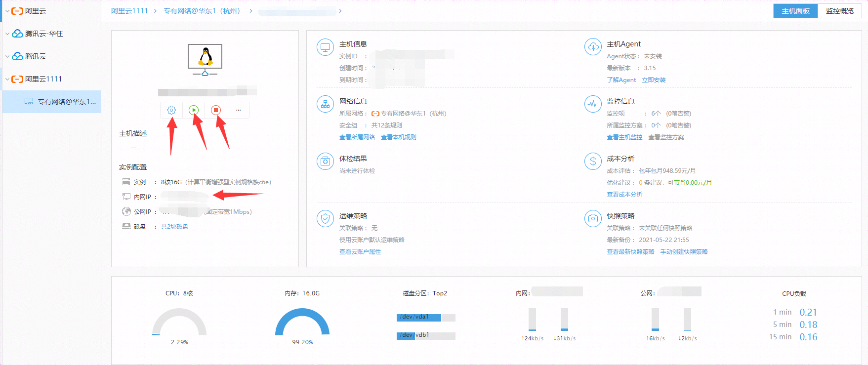Click 手动创建快照策略 link

pyautogui.click(x=684, y=252)
